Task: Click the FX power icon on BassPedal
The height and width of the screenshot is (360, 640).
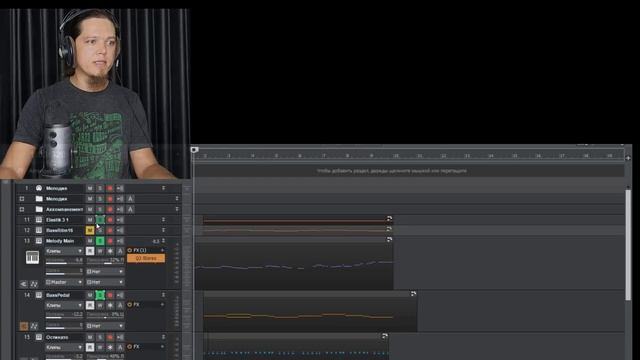Action: [x=130, y=304]
